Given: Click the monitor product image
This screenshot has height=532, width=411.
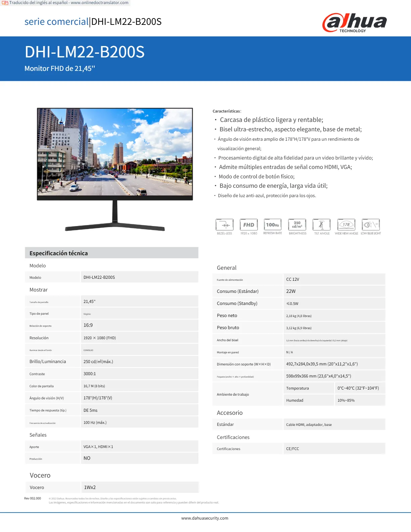Looking at the screenshot, I should (115, 169).
